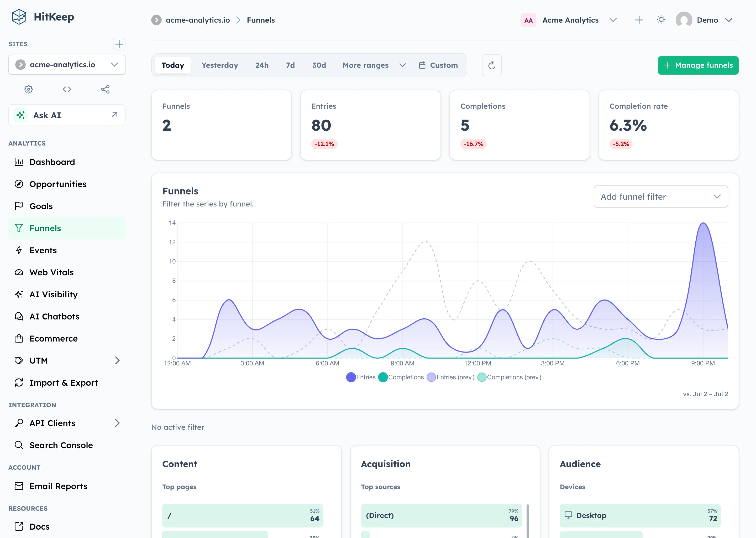Image resolution: width=756 pixels, height=538 pixels.
Task: Click the Opportunities compass icon
Action: click(x=19, y=184)
